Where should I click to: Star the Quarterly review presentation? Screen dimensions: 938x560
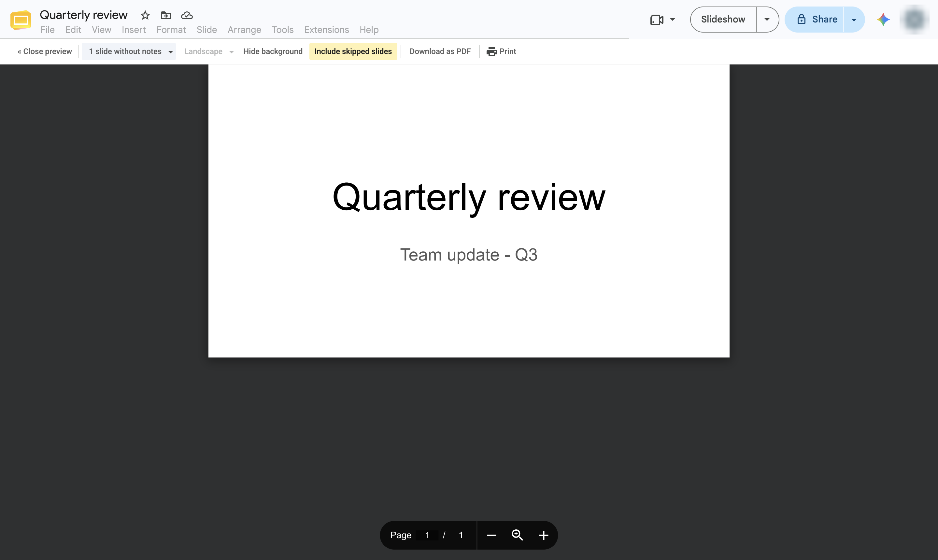145,16
